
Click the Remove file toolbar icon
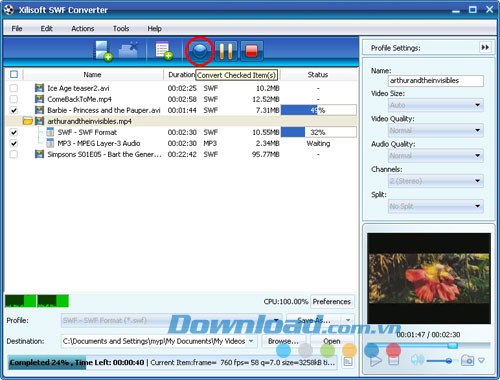(x=128, y=50)
